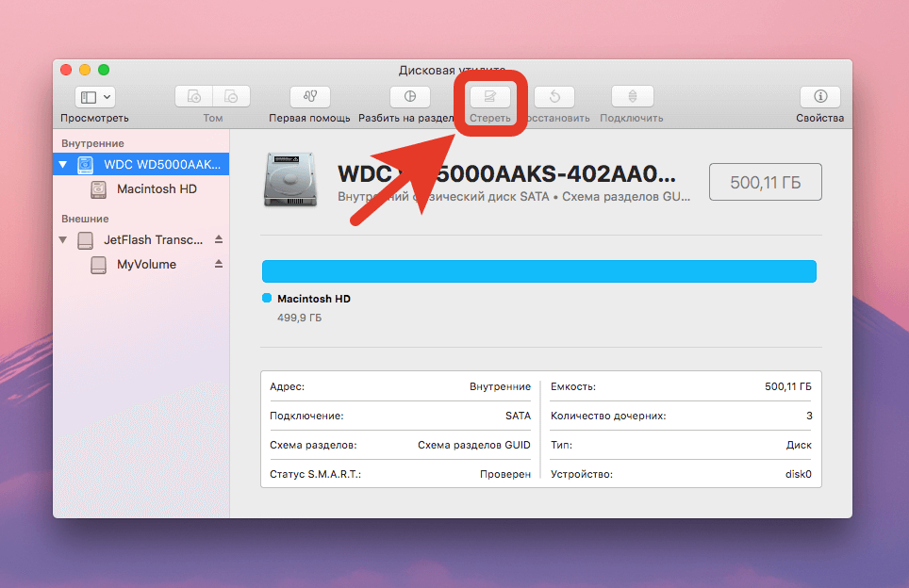Select WDC WD5000AAK disk in sidebar

pyautogui.click(x=140, y=164)
